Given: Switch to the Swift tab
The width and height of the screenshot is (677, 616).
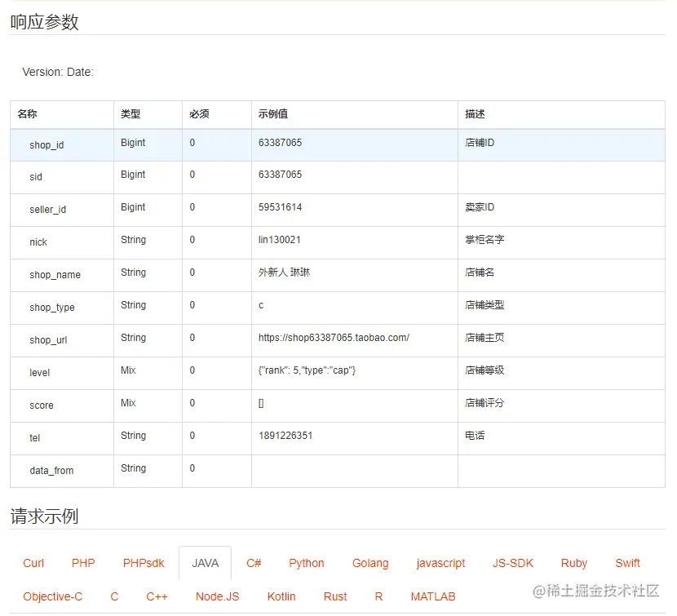Looking at the screenshot, I should (627, 563).
